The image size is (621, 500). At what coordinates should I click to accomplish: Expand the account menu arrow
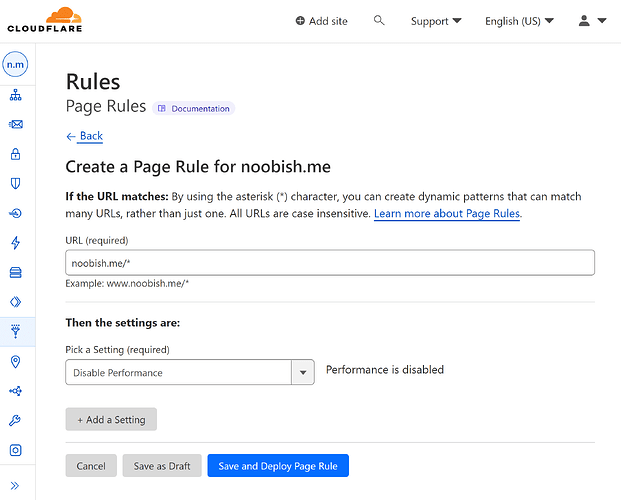point(602,21)
